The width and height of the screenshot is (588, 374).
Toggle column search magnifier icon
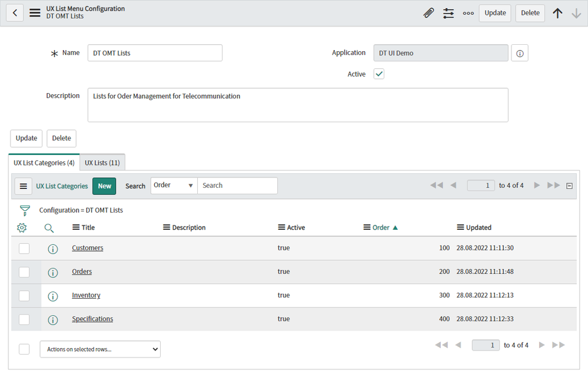(49, 228)
